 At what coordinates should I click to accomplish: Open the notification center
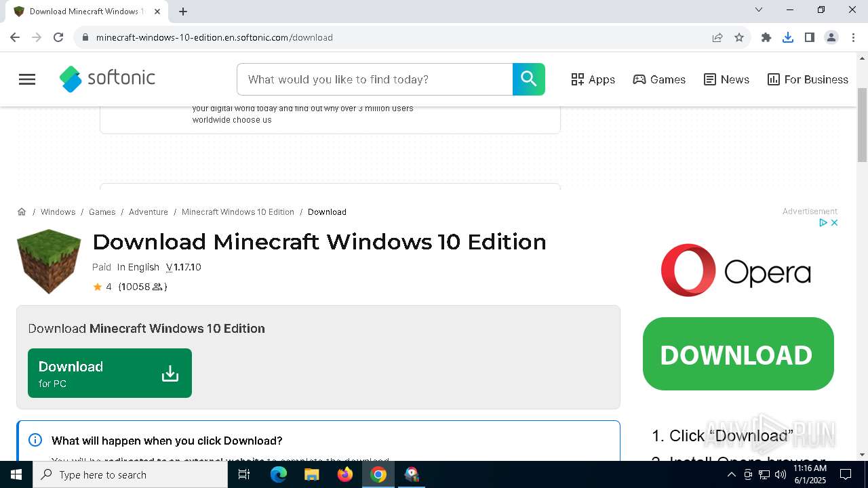[846, 474]
